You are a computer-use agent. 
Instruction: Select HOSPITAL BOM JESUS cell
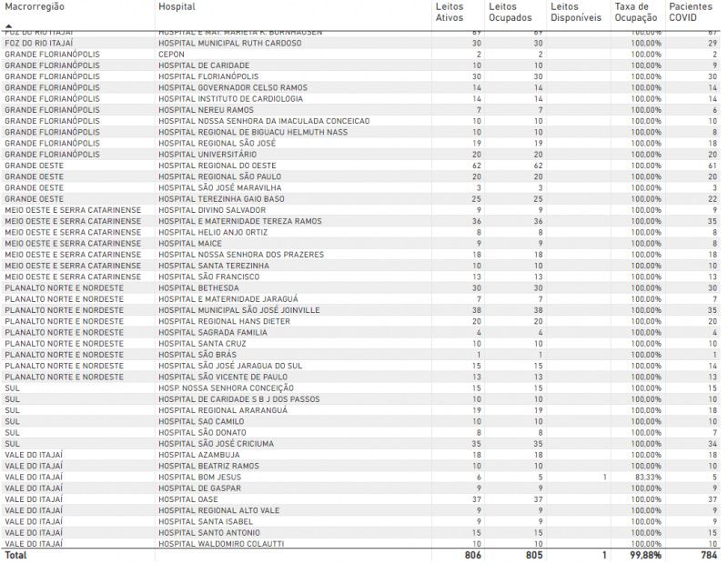(x=199, y=478)
